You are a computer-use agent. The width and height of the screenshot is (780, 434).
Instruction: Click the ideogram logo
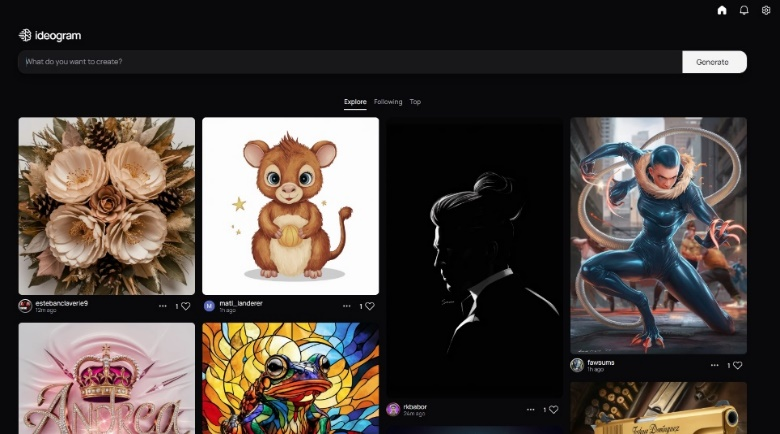[x=50, y=35]
